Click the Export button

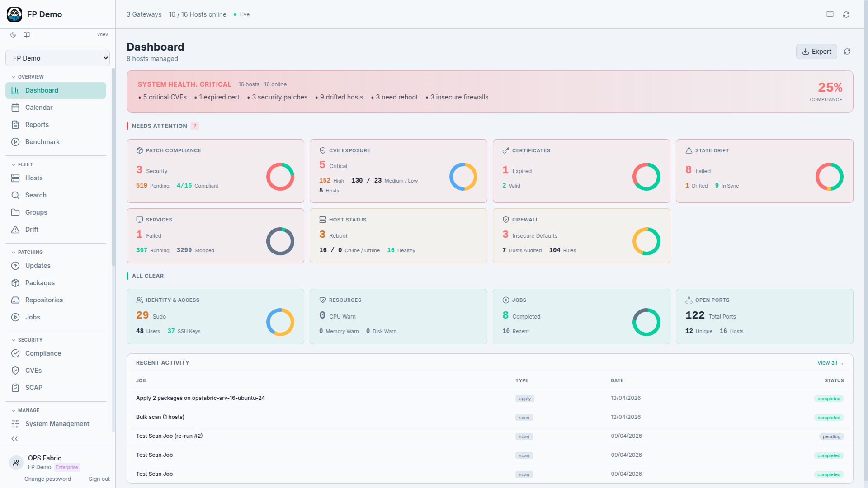click(x=816, y=52)
